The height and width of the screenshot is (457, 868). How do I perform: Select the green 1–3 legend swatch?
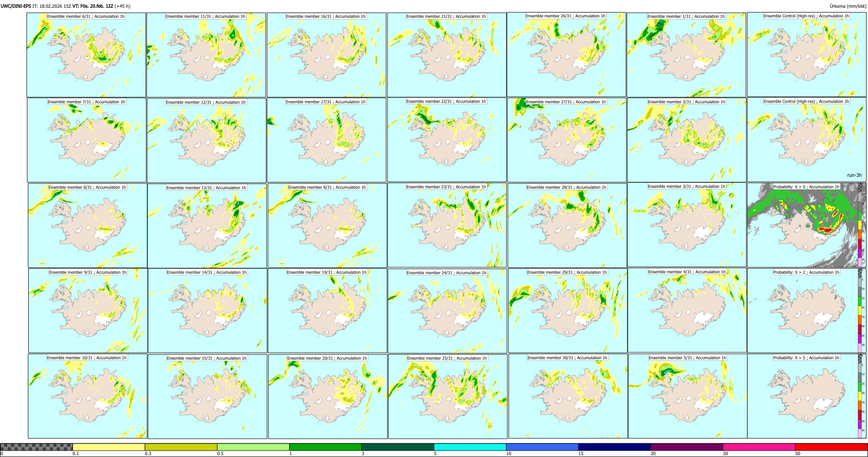tap(325, 447)
